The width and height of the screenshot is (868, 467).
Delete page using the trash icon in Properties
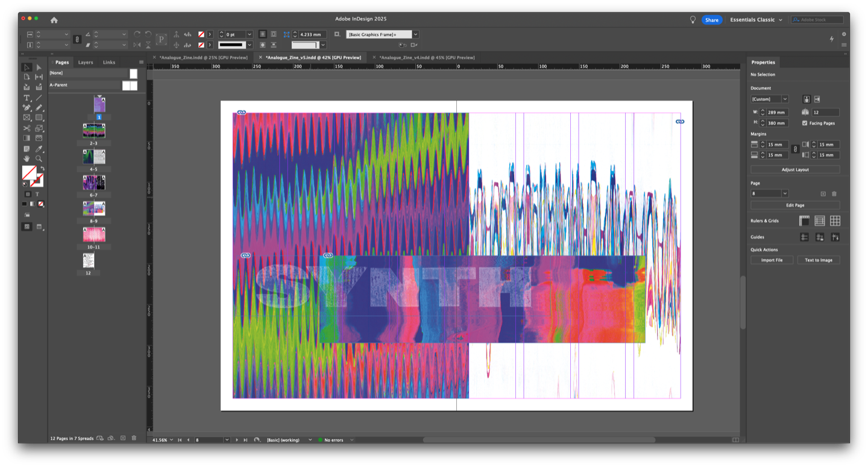tap(834, 193)
